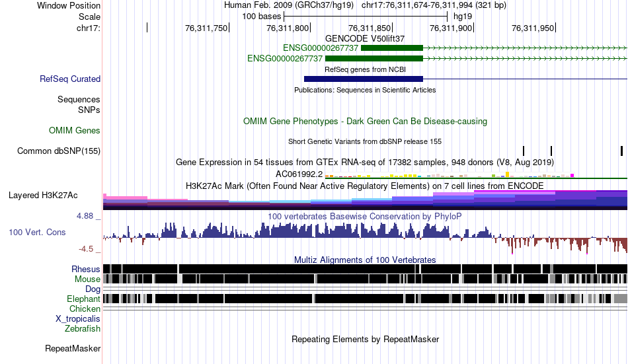Click the AC061992.2 GTEx expression bar chart
The width and height of the screenshot is (628, 364).
(450, 175)
